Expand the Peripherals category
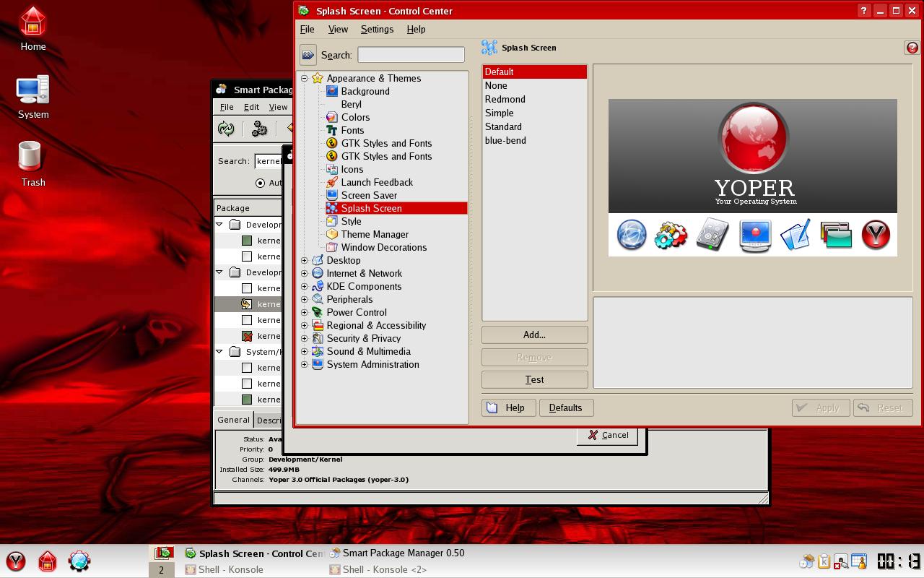This screenshot has width=924, height=578. [305, 299]
